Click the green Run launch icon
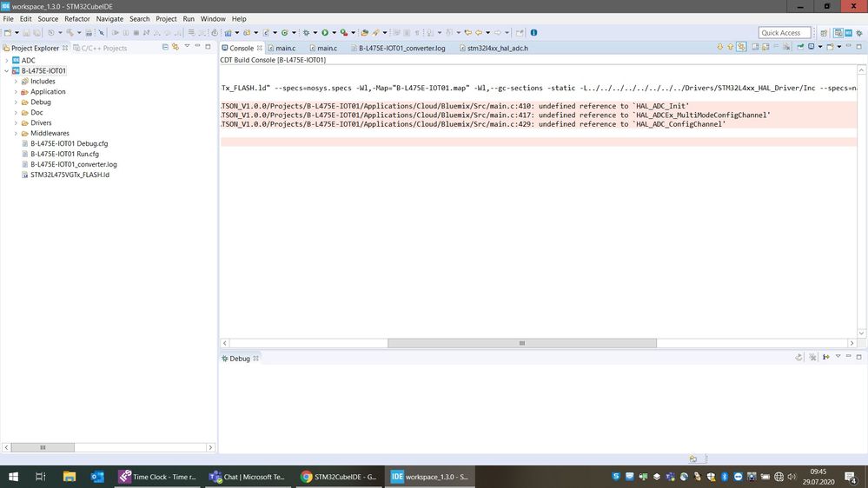This screenshot has height=488, width=868. pos(325,33)
